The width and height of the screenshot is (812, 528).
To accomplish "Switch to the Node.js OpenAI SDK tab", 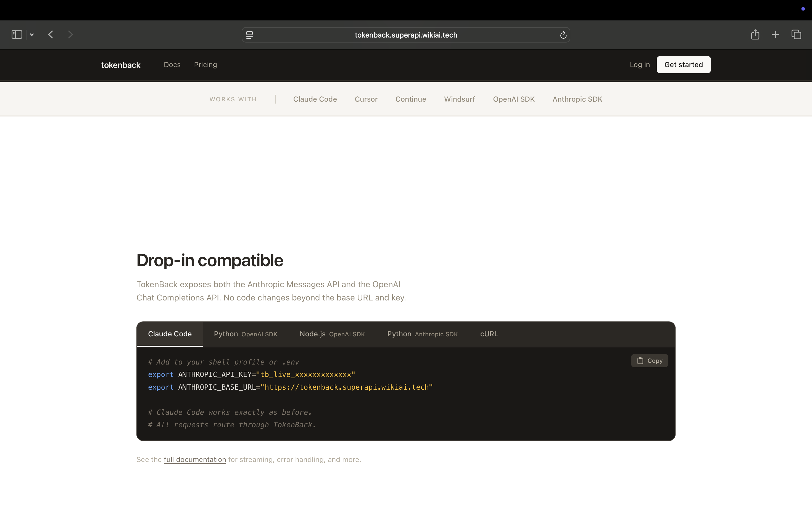I will [x=332, y=334].
